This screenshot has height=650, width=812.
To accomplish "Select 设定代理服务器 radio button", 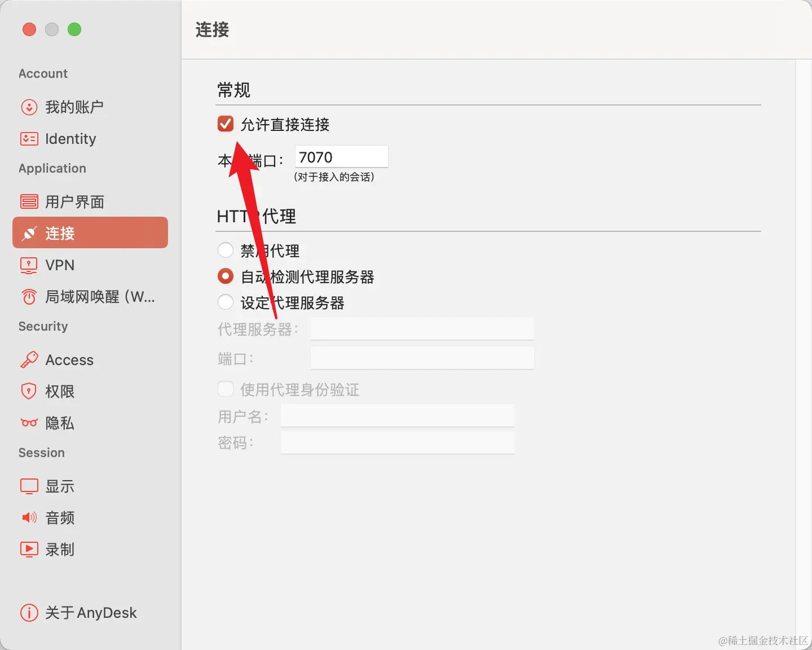I will coord(226,302).
